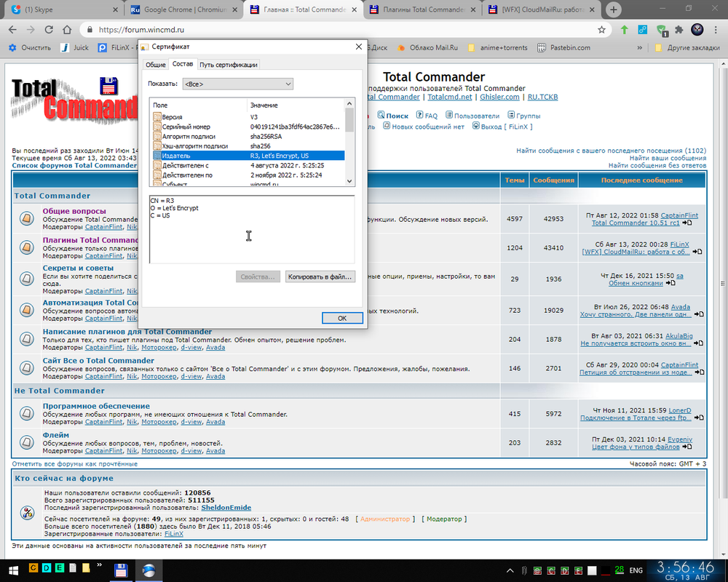
Task: Click the browser address bar URL
Action: (x=141, y=30)
